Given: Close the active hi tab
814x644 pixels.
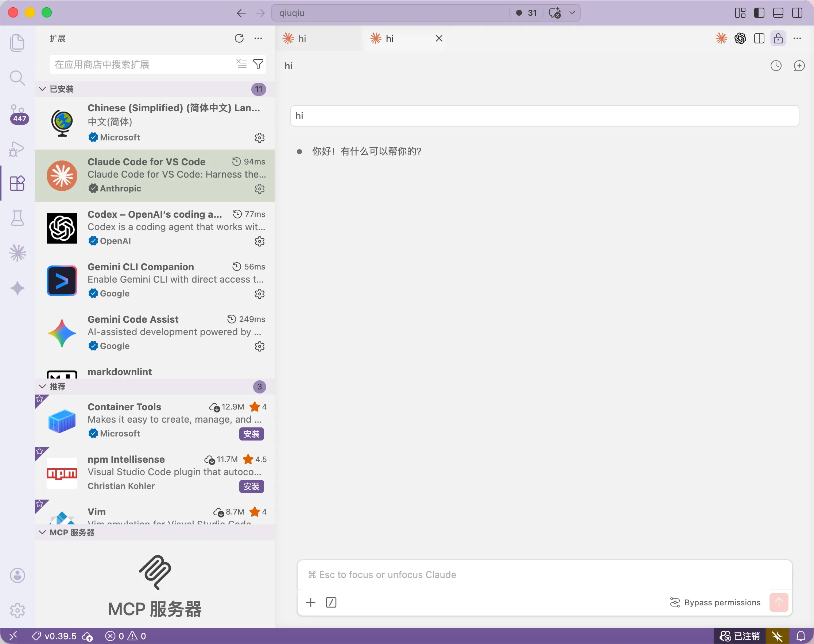Looking at the screenshot, I should [439, 38].
